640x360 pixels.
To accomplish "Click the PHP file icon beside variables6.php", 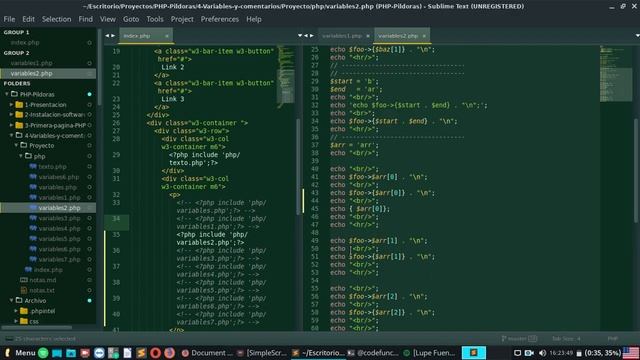I will [x=33, y=249].
